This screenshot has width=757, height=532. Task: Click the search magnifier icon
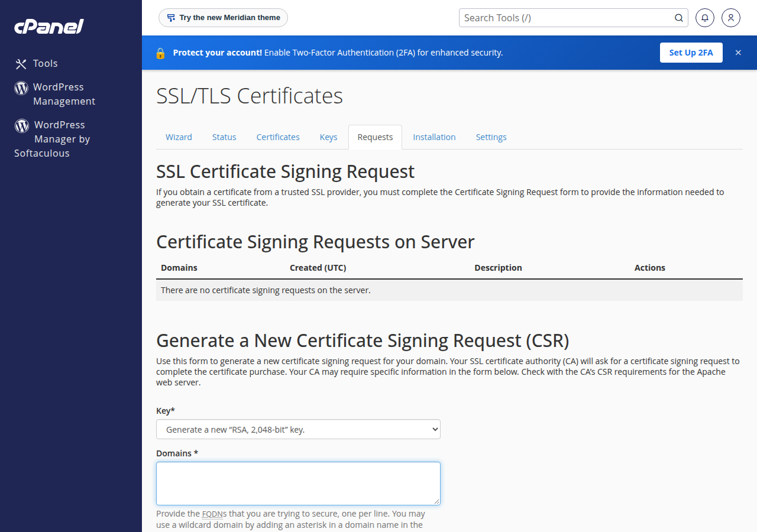coord(679,18)
